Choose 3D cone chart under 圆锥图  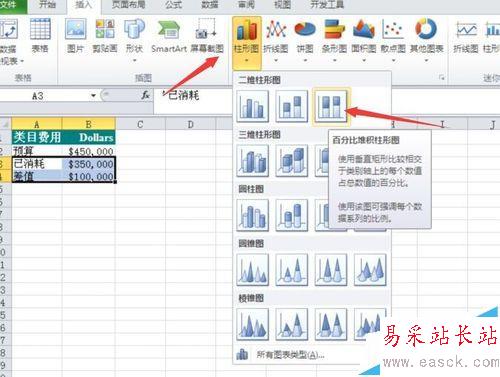point(370,270)
